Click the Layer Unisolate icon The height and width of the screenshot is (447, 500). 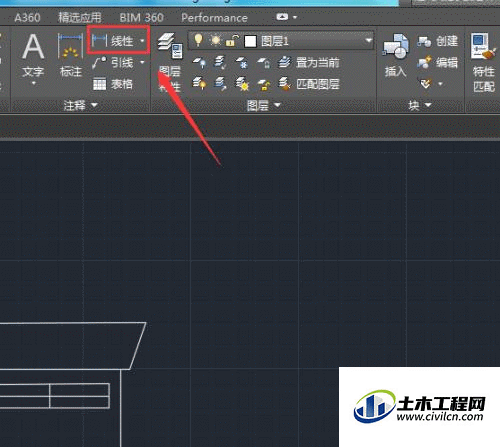click(220, 83)
